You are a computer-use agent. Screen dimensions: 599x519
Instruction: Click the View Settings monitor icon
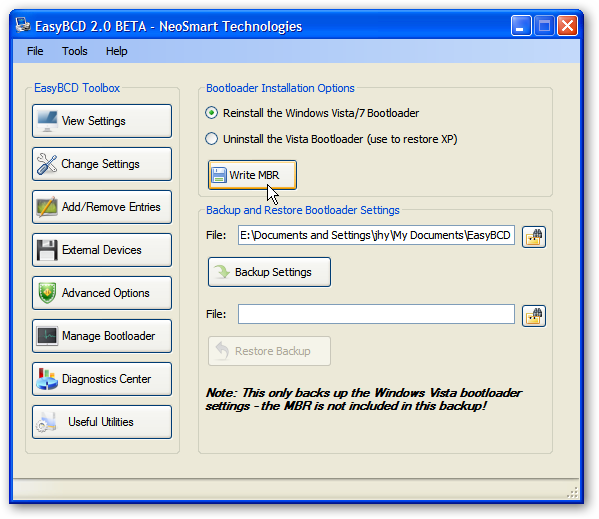pyautogui.click(x=47, y=121)
